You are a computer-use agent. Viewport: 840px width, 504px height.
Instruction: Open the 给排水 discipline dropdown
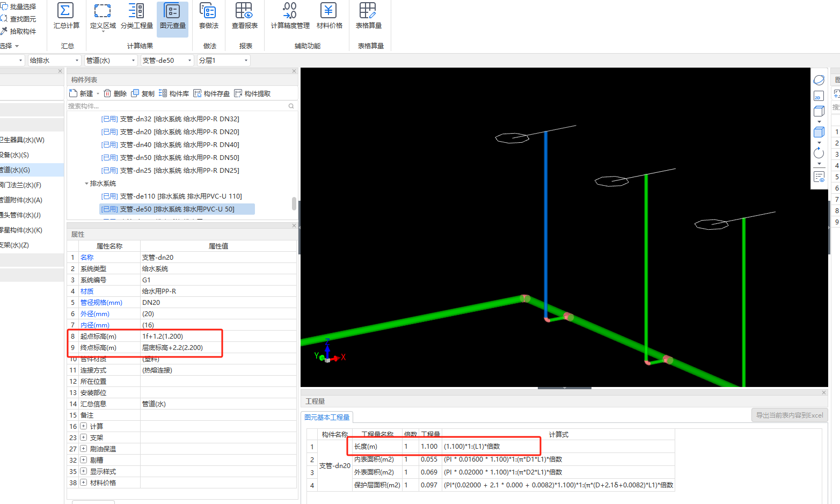pyautogui.click(x=54, y=61)
